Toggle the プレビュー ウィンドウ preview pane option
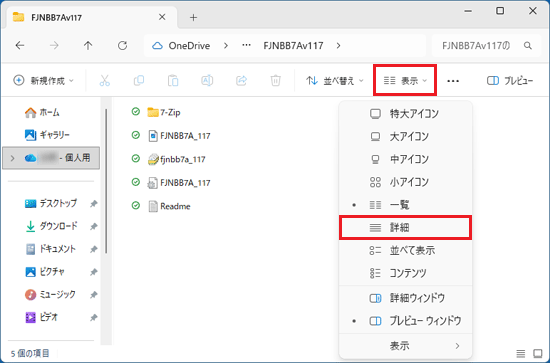Screen dimensions: 550x363 (x=405, y=321)
